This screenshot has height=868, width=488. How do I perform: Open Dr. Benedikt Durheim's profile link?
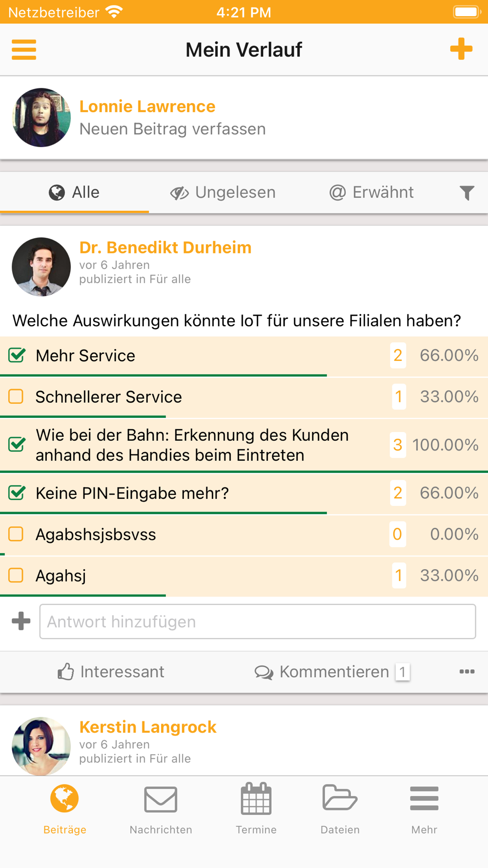[165, 248]
